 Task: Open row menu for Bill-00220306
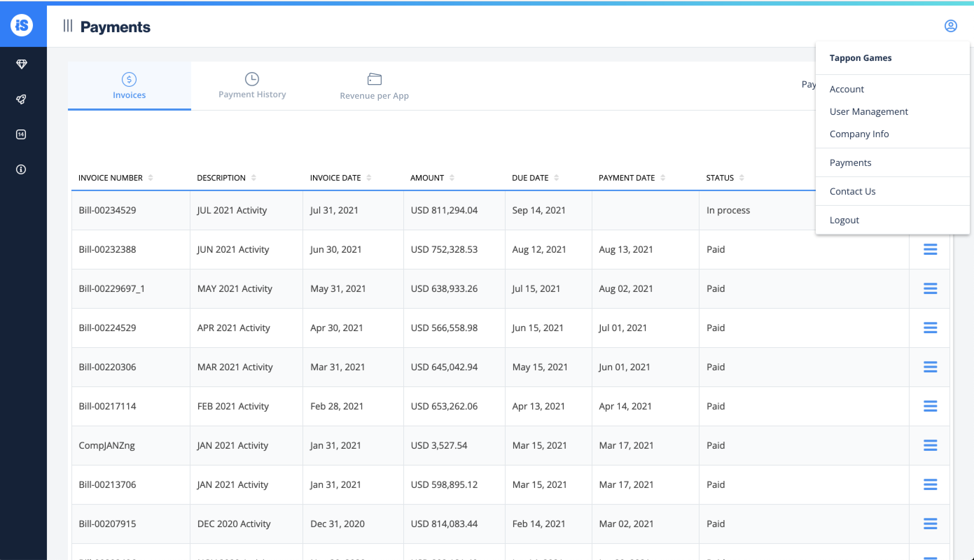930,367
